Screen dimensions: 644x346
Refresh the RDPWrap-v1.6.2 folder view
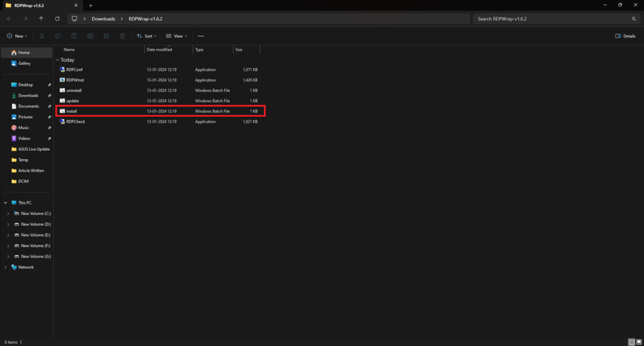coord(57,18)
